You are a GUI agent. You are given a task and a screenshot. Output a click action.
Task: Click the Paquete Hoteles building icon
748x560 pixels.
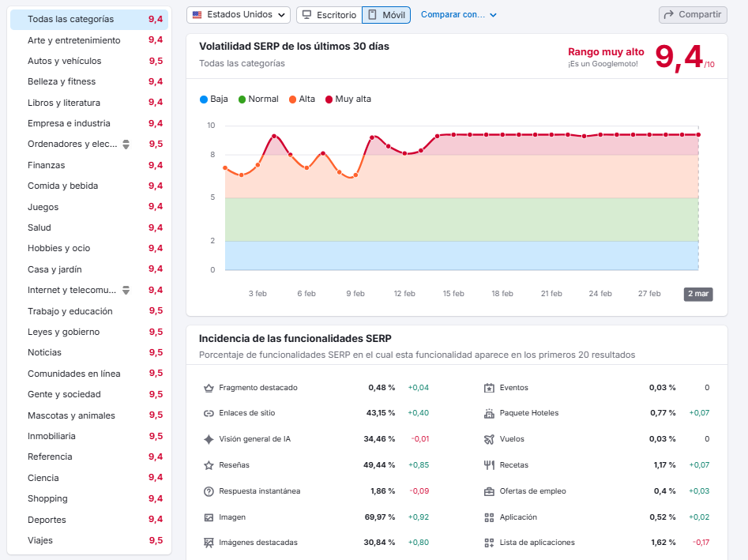(489, 413)
